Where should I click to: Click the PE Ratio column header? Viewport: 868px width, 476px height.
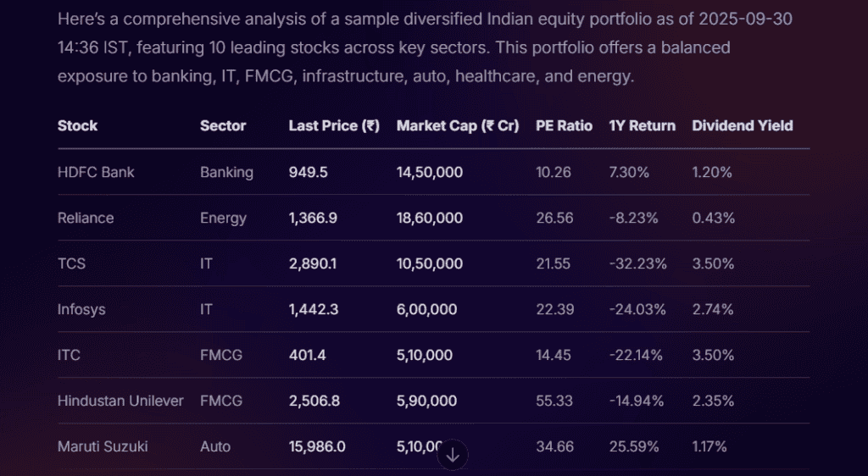click(564, 125)
